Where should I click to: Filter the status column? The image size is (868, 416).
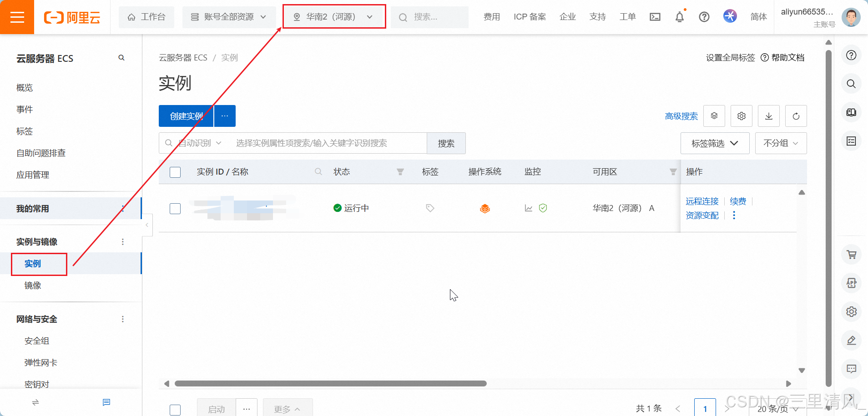(x=400, y=172)
